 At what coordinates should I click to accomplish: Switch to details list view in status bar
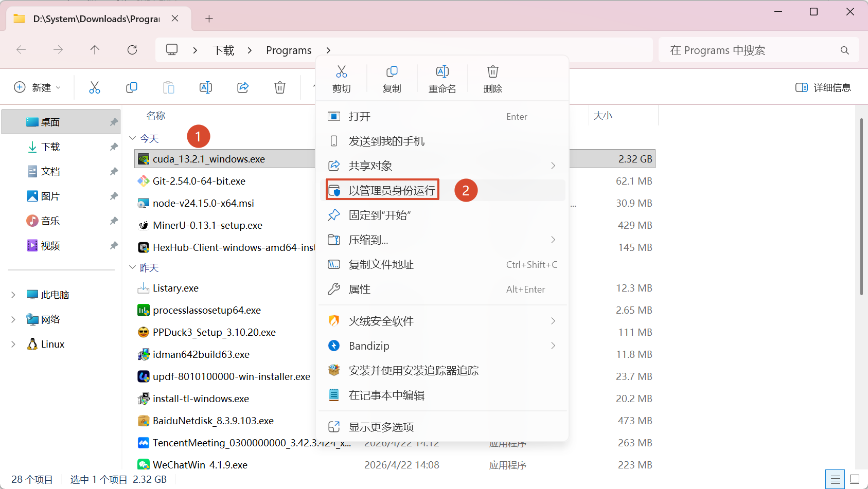(x=835, y=479)
